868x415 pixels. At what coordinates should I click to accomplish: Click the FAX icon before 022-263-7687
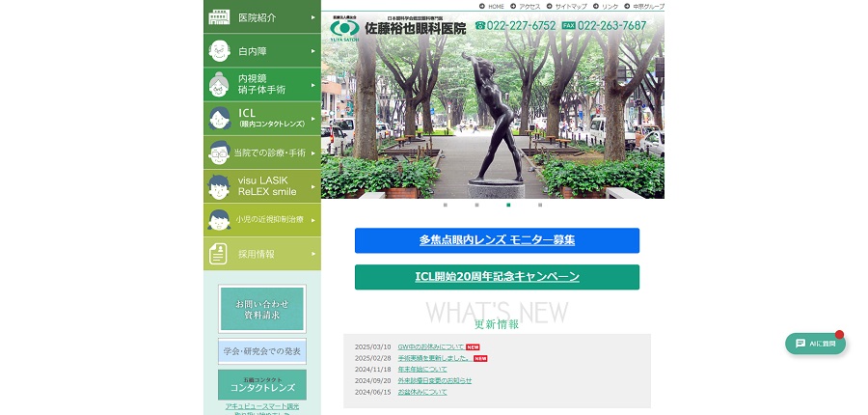click(x=568, y=25)
